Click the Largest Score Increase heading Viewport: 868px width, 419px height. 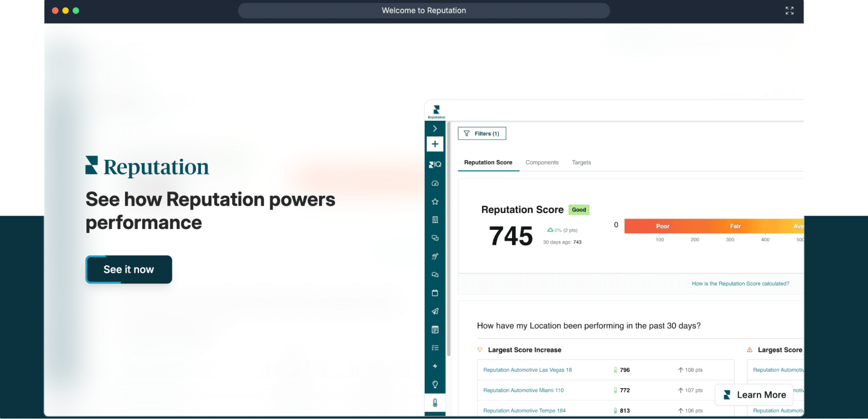(524, 350)
